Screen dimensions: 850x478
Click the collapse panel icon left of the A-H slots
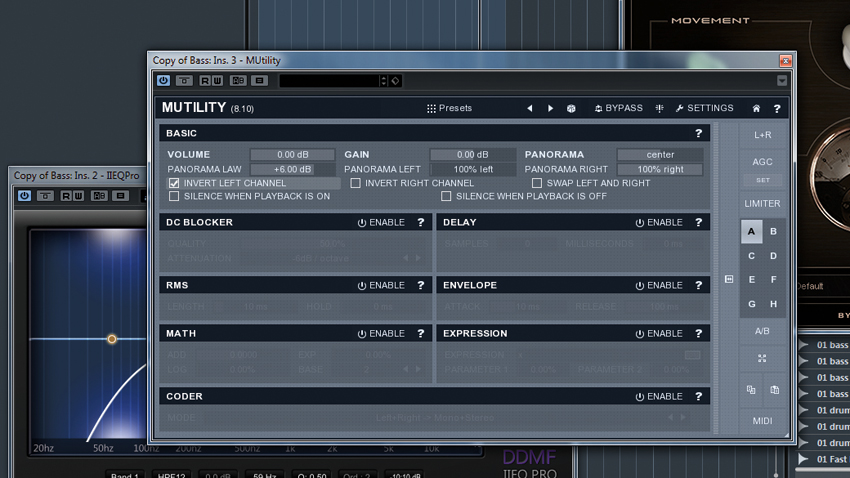click(729, 279)
